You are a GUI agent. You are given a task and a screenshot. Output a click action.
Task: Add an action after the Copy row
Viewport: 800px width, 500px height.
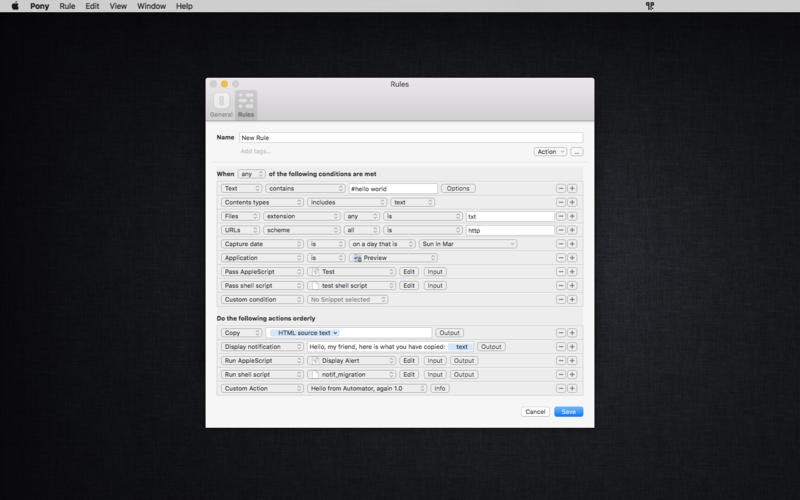coord(572,332)
